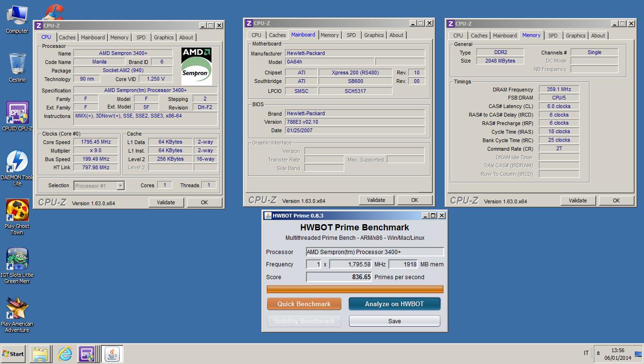This screenshot has height=364, width=644.
Task: Open the Processor #1 selection dropdown
Action: tap(99, 186)
